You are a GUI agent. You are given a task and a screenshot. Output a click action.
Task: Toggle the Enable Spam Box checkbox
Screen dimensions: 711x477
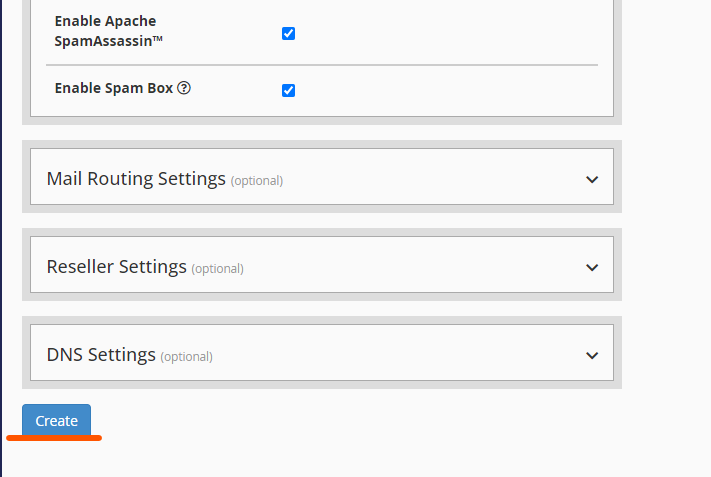[x=288, y=90]
